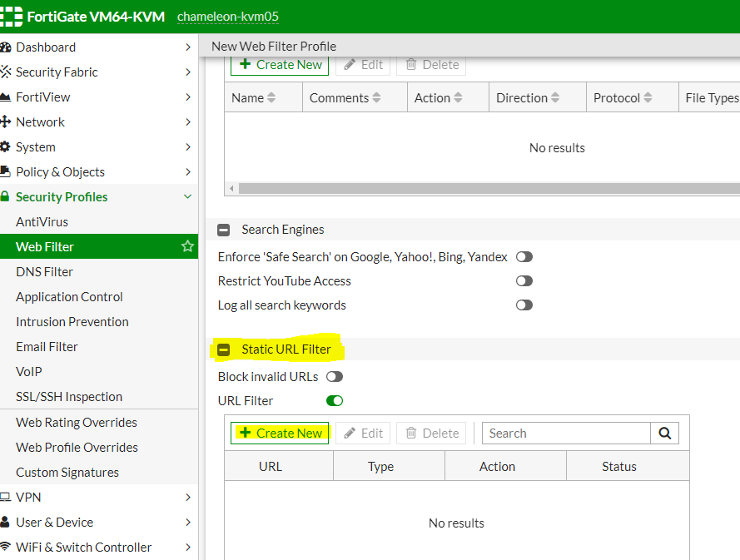The image size is (740, 560).
Task: Collapse the Search Engines section
Action: coord(223,230)
